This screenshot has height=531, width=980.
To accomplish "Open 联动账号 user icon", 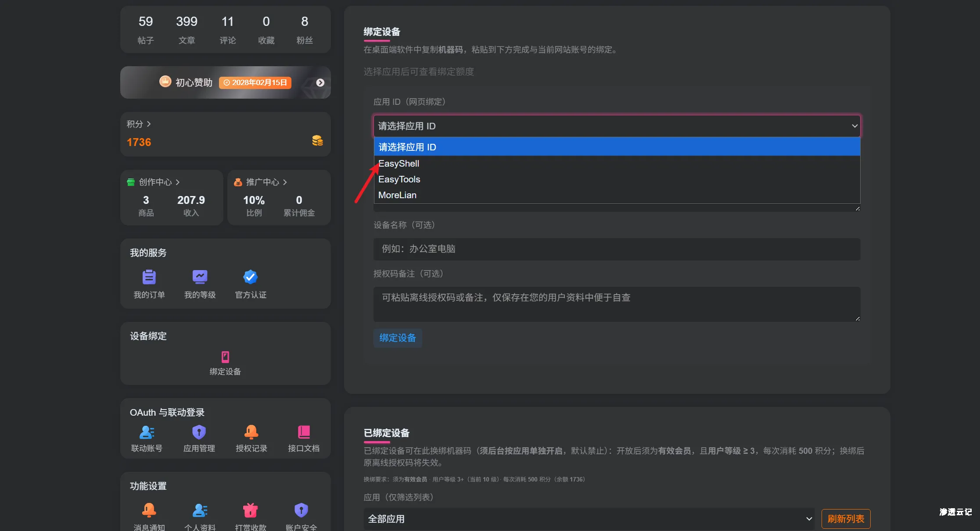I will click(147, 432).
